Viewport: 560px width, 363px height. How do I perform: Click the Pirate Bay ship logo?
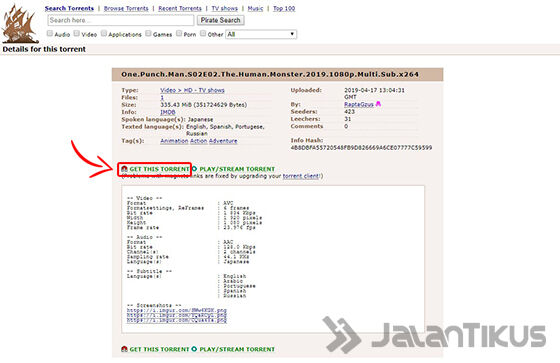(x=19, y=24)
